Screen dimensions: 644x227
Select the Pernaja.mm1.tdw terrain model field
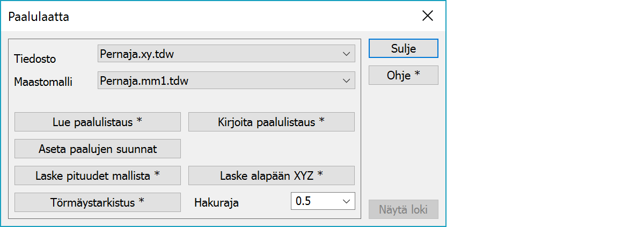[220, 80]
